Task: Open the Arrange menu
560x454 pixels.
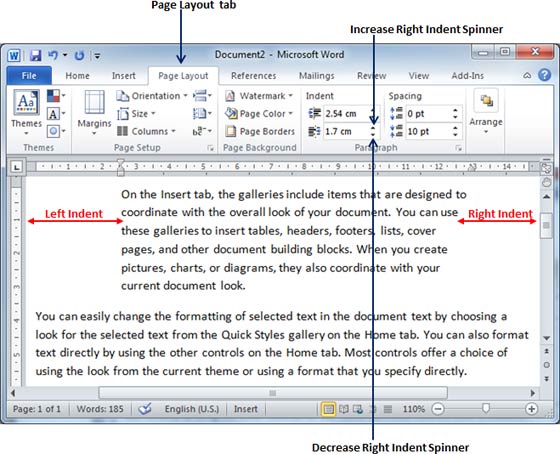Action: pyautogui.click(x=486, y=112)
